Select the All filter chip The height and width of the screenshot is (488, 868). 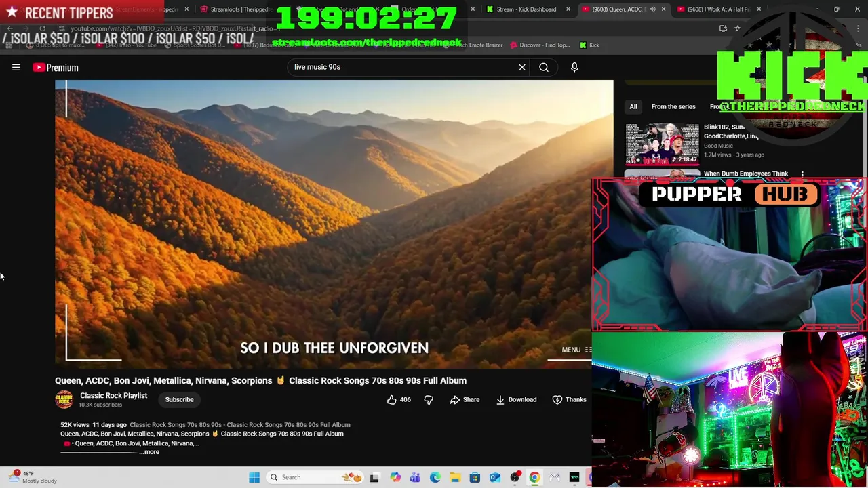633,106
